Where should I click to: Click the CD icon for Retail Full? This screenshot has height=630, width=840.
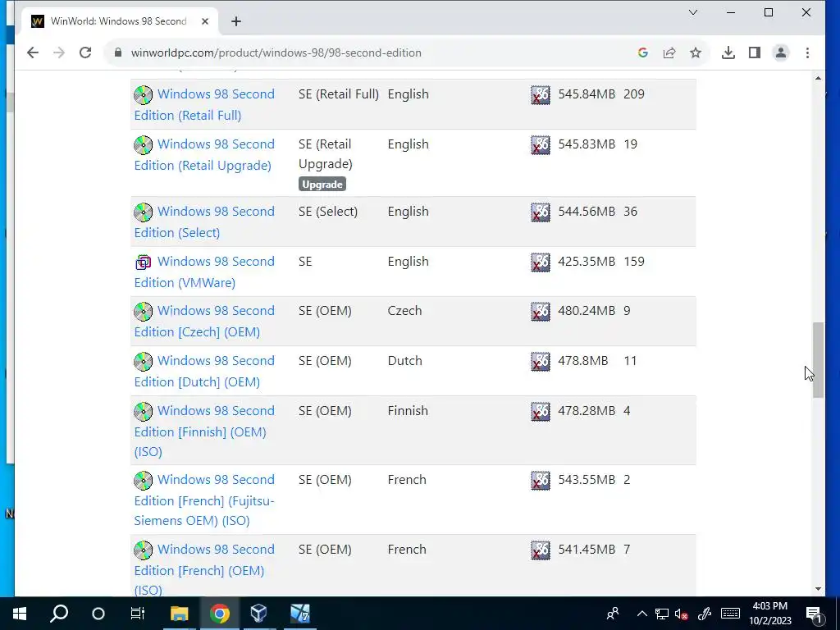pos(143,95)
